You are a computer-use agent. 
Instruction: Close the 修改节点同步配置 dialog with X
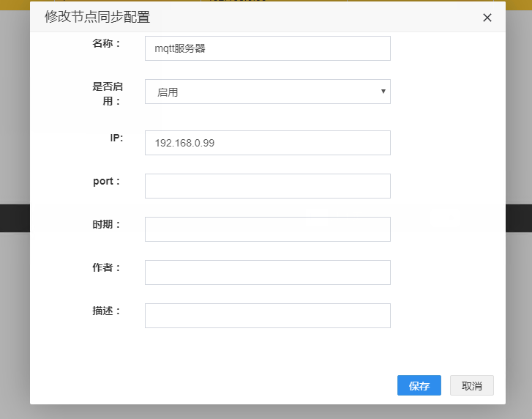click(487, 18)
